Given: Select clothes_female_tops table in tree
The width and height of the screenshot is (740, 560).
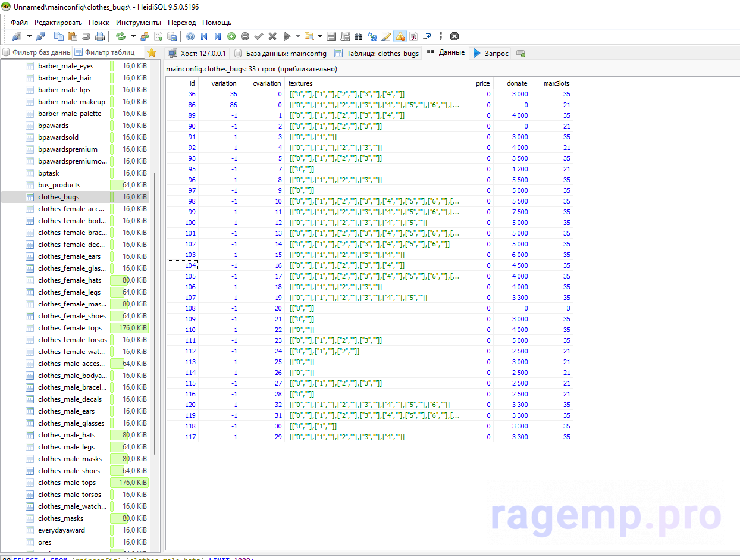Looking at the screenshot, I should tap(70, 328).
